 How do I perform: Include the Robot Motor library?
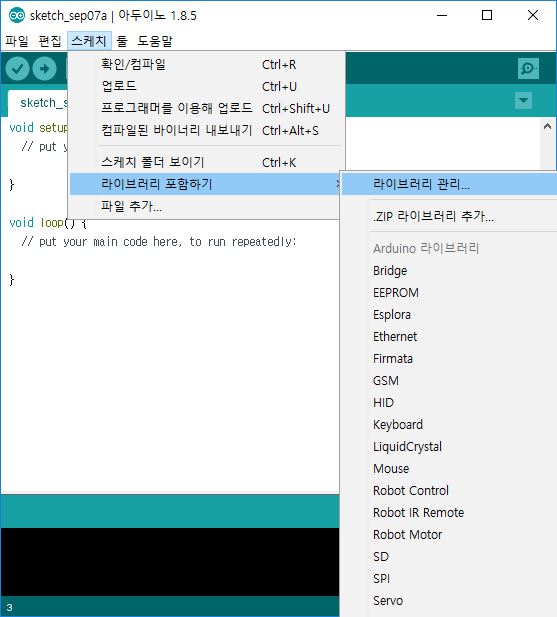point(449,535)
